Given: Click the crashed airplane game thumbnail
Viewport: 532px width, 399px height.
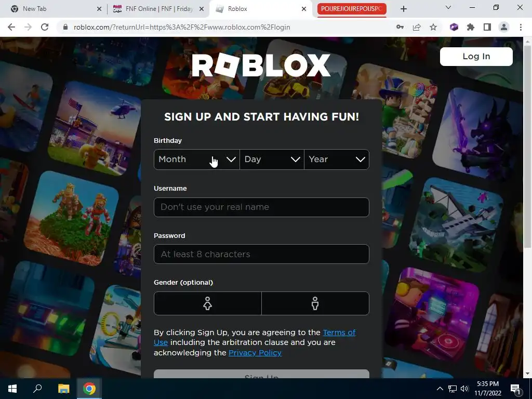Looking at the screenshot, I should 456,224.
